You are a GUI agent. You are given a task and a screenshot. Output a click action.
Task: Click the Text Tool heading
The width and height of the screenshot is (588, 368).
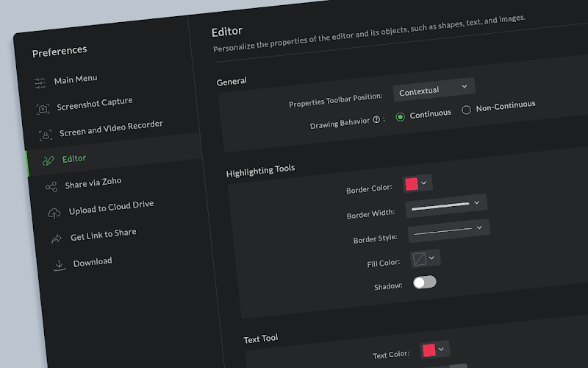[261, 339]
